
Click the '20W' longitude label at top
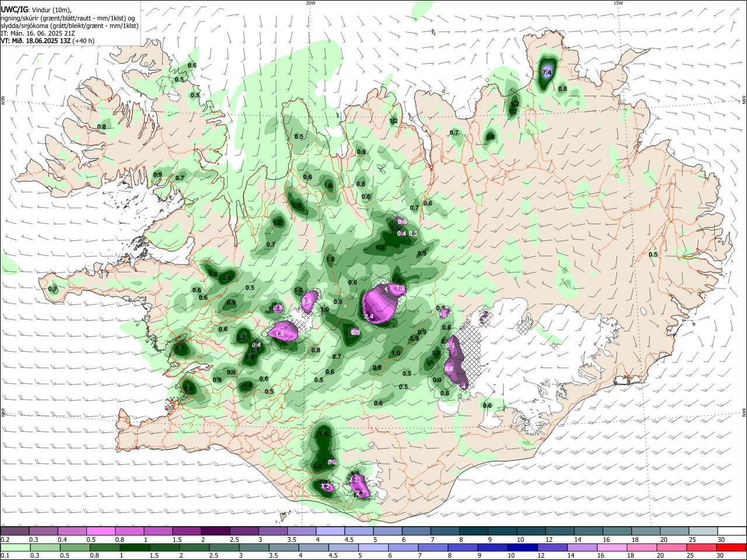pos(310,3)
